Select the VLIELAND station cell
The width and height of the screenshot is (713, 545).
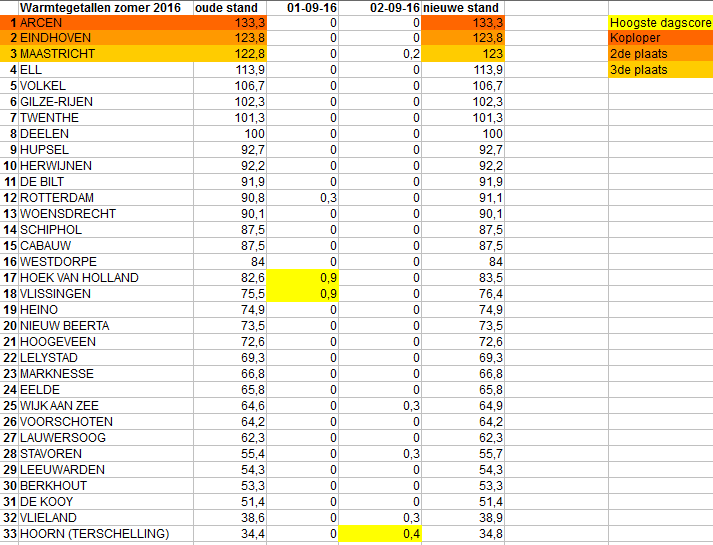(106, 518)
